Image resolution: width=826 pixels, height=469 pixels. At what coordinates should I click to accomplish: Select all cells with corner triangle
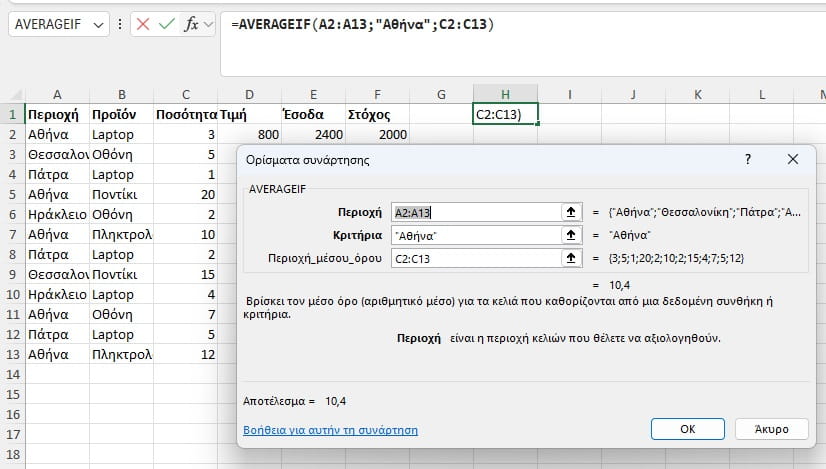click(17, 95)
